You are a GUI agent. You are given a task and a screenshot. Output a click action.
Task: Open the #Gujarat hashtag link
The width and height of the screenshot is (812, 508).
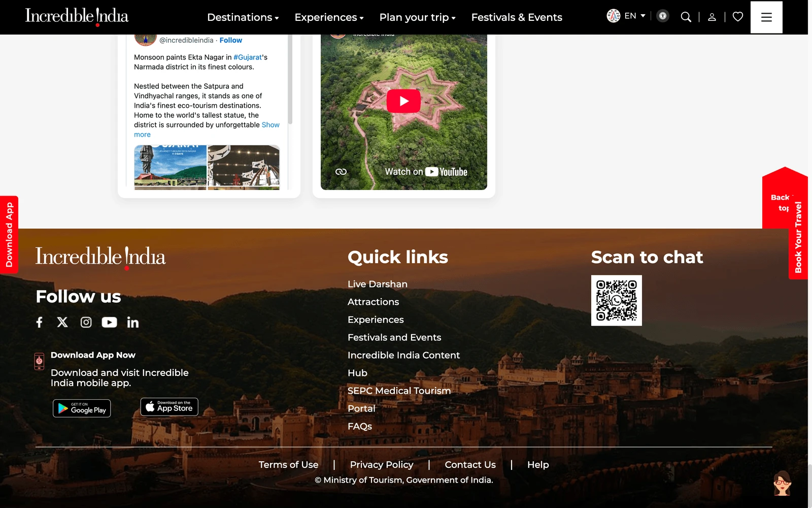click(x=248, y=57)
